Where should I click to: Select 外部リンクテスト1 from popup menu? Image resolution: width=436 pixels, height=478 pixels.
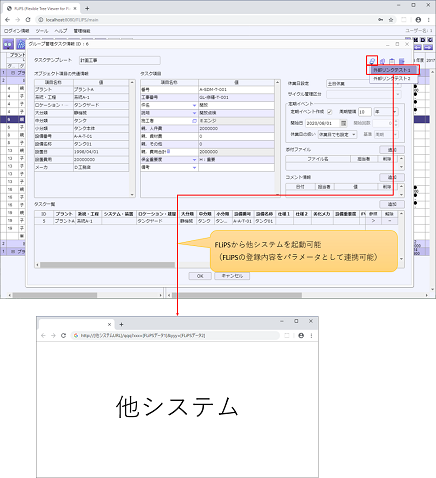point(393,70)
